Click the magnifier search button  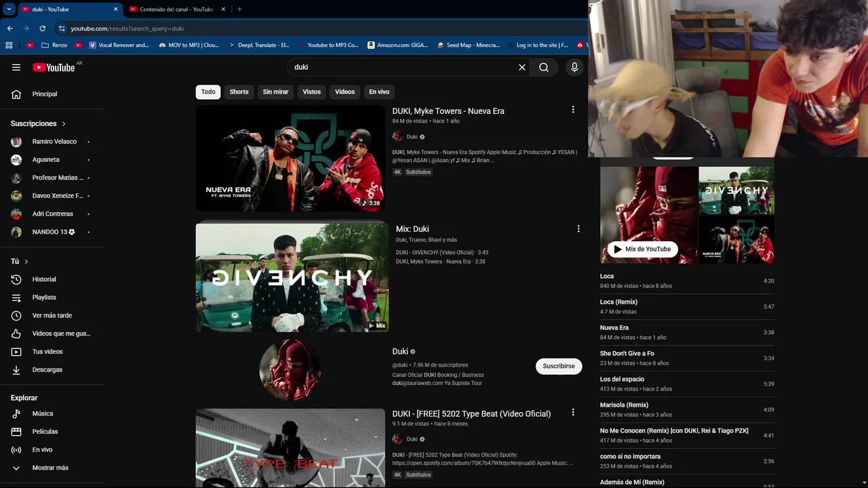tap(544, 67)
